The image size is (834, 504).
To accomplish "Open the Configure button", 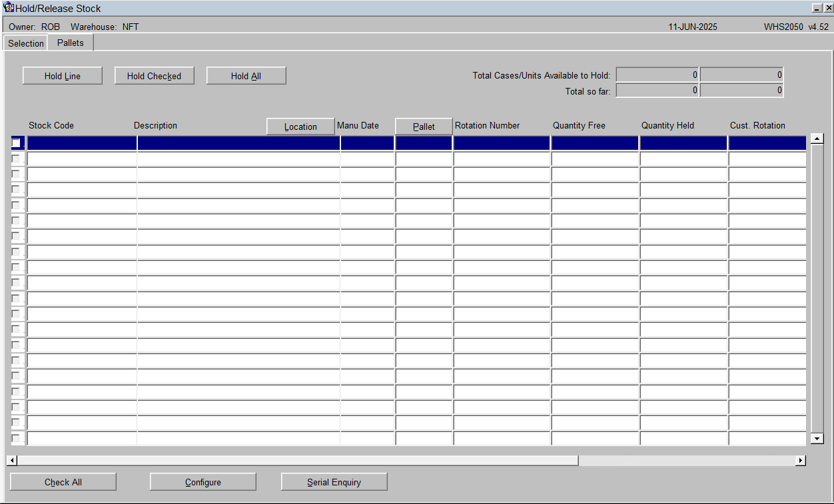I will tap(203, 482).
